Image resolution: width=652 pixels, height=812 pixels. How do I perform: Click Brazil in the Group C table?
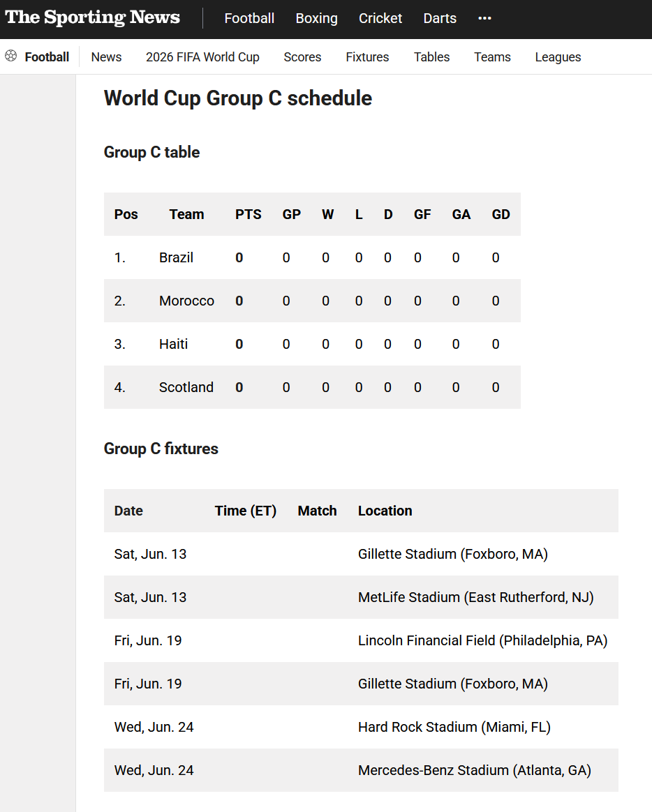click(x=176, y=257)
